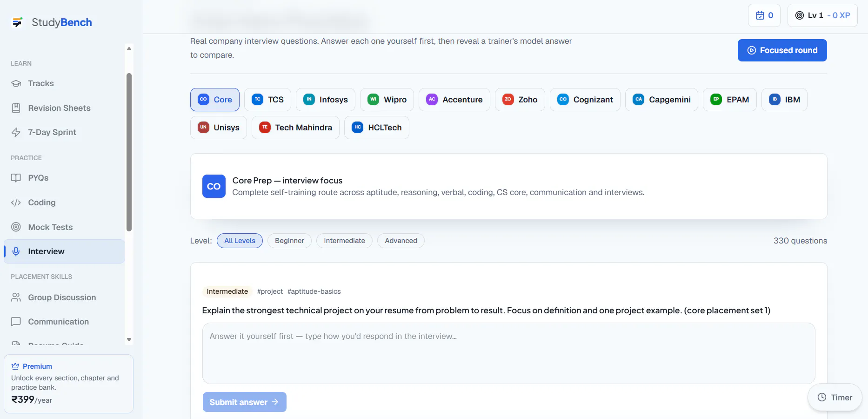
Task: Click the level target icon
Action: (x=800, y=15)
